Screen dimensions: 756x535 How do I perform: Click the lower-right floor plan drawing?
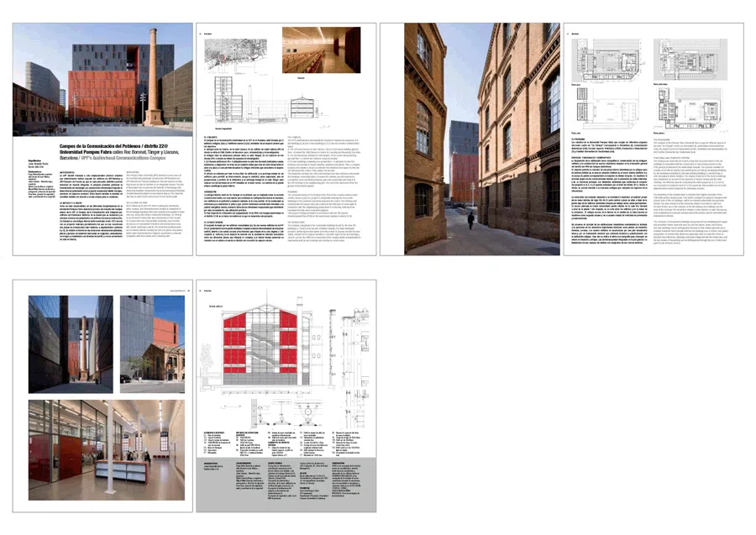click(690, 109)
